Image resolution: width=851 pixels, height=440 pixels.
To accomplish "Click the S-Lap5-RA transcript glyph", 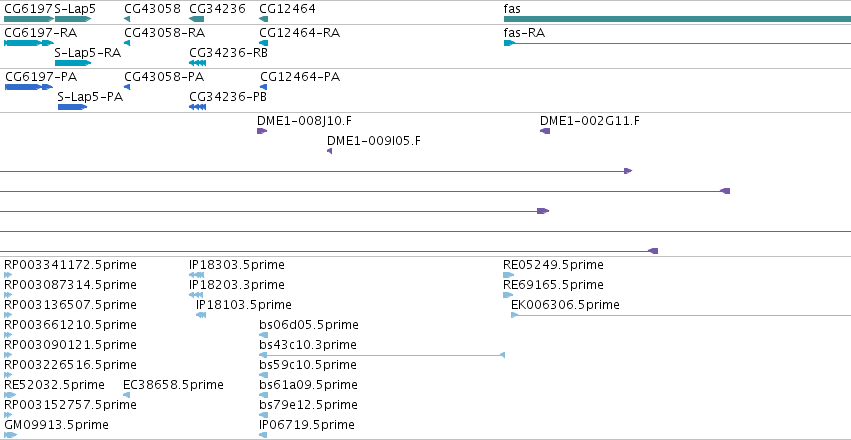I will point(73,63).
